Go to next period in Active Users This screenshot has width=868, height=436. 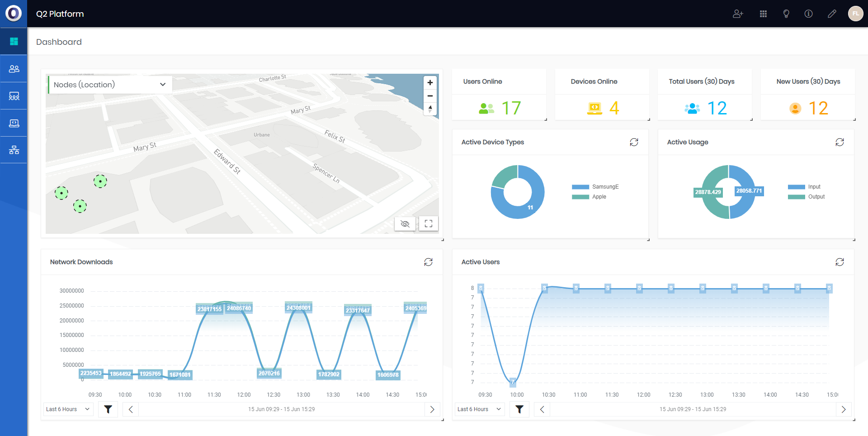tap(844, 409)
